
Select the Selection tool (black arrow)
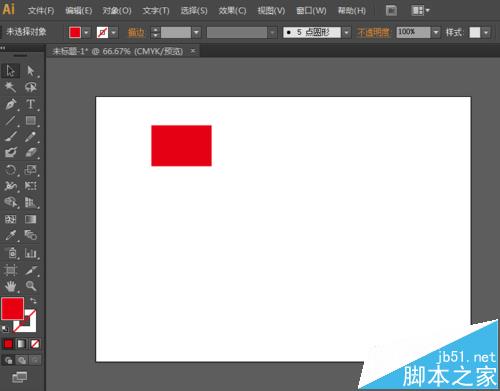(10, 71)
